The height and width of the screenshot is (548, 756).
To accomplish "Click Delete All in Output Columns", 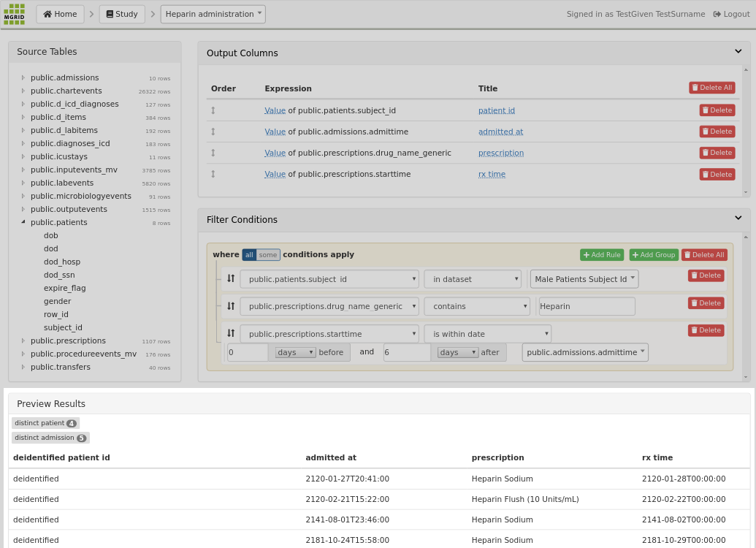I will (x=712, y=87).
